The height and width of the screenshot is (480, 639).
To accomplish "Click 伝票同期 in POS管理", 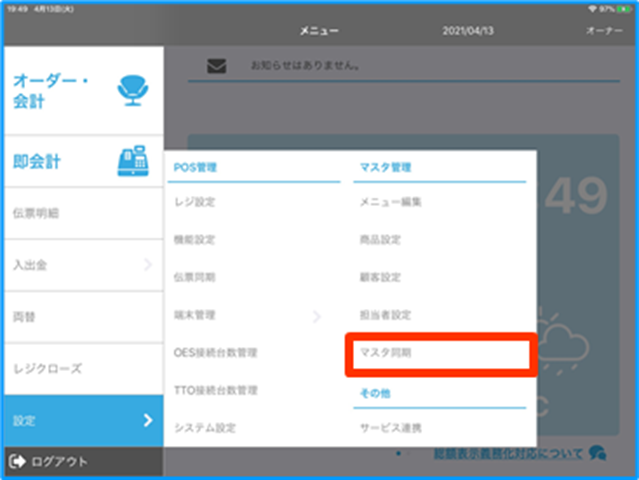I will point(194,278).
